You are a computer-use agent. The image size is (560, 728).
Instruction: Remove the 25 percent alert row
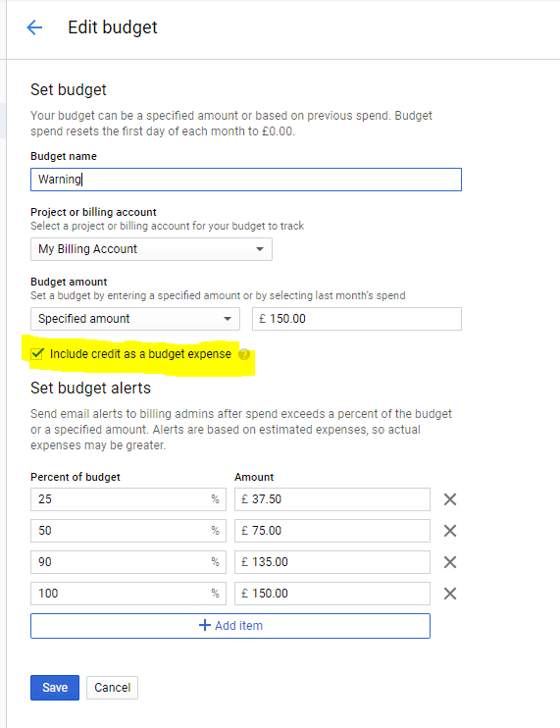[x=450, y=499]
